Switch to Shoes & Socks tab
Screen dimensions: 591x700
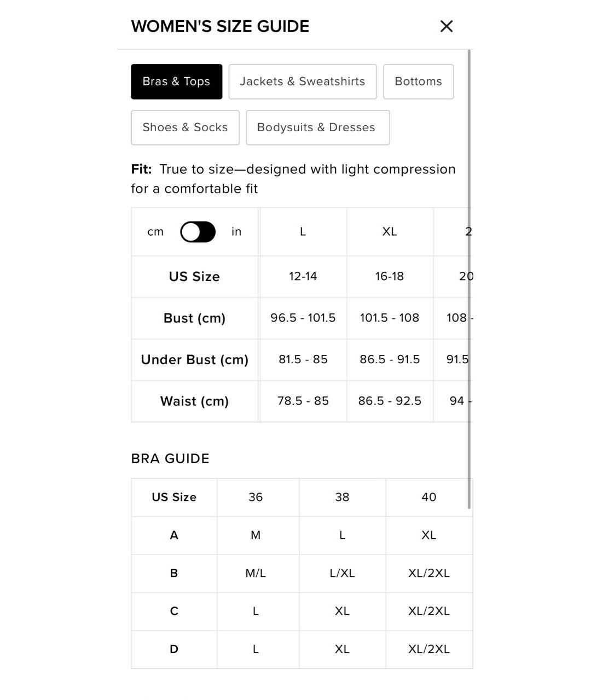coord(185,127)
